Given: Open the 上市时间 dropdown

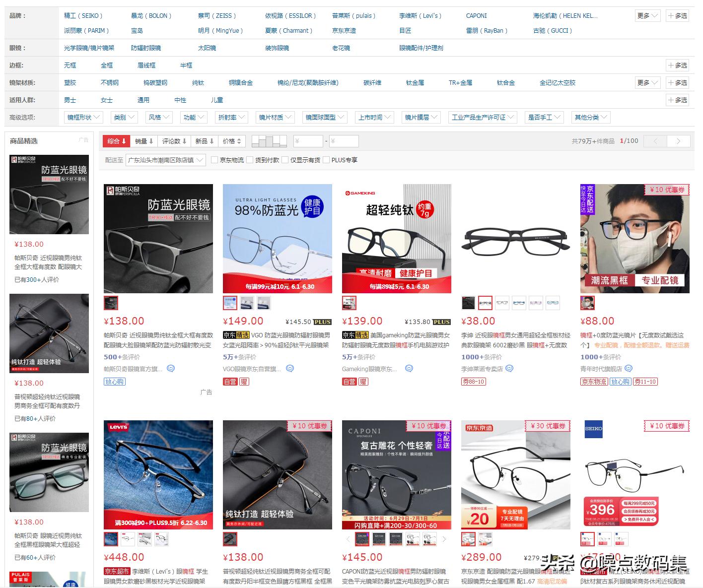Looking at the screenshot, I should (375, 118).
